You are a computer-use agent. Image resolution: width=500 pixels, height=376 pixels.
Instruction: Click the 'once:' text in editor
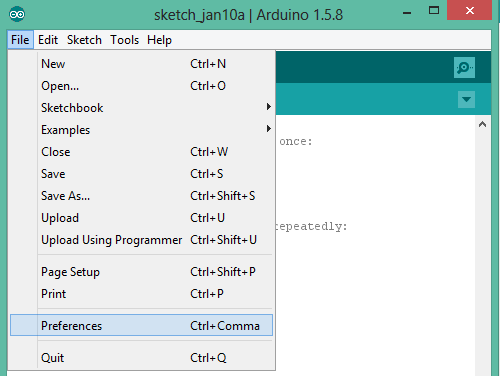(x=296, y=141)
